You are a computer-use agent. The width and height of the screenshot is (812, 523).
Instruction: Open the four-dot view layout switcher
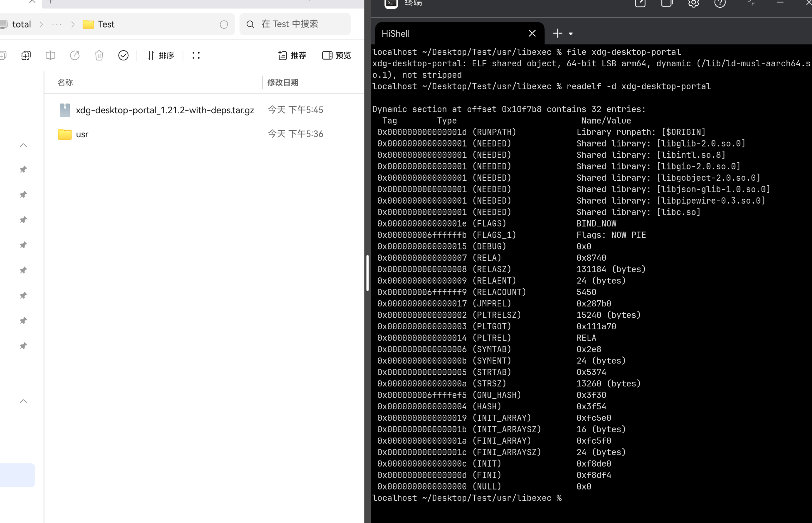(x=196, y=55)
